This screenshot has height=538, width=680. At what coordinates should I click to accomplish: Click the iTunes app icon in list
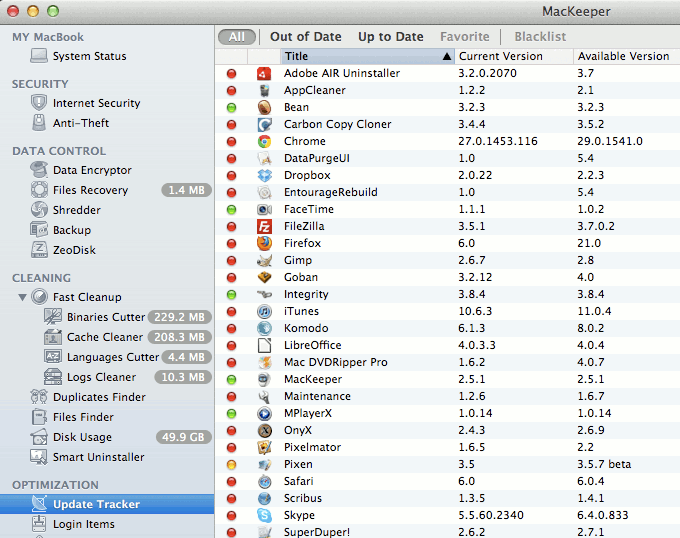pyautogui.click(x=264, y=311)
